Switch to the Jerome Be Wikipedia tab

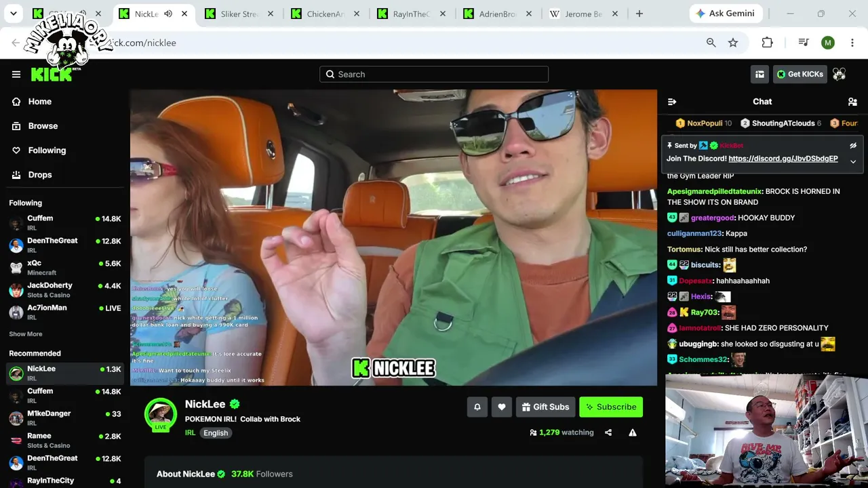[x=584, y=14]
